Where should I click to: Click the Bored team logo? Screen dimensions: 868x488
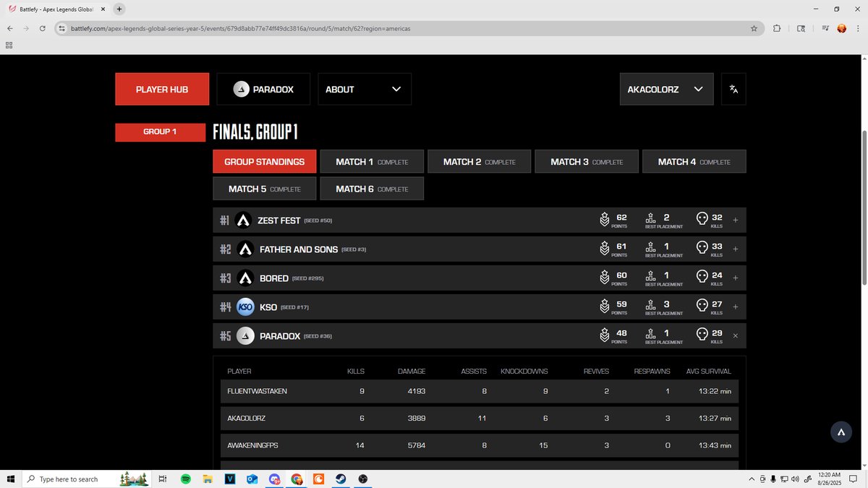[245, 278]
